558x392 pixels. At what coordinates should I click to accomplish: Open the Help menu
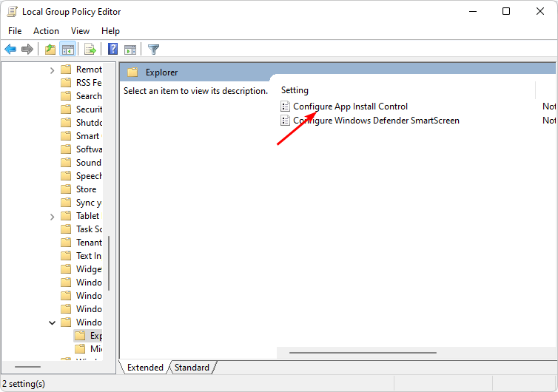pyautogui.click(x=110, y=31)
